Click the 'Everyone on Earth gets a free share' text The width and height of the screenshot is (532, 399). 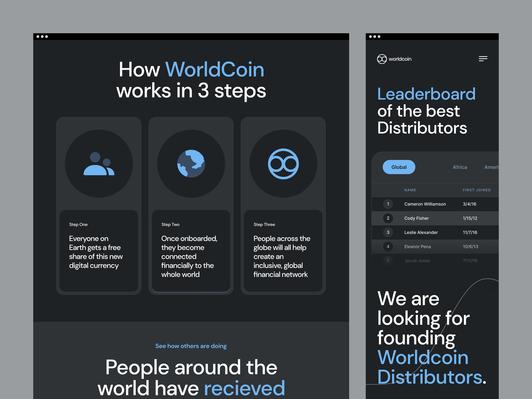coord(96,252)
